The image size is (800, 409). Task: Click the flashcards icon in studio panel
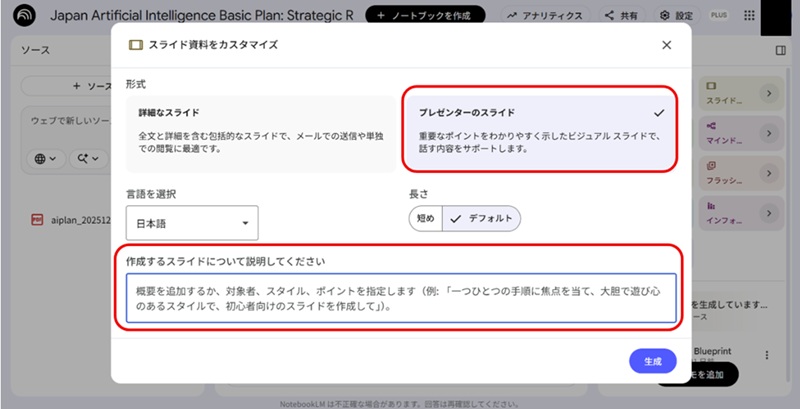(711, 166)
